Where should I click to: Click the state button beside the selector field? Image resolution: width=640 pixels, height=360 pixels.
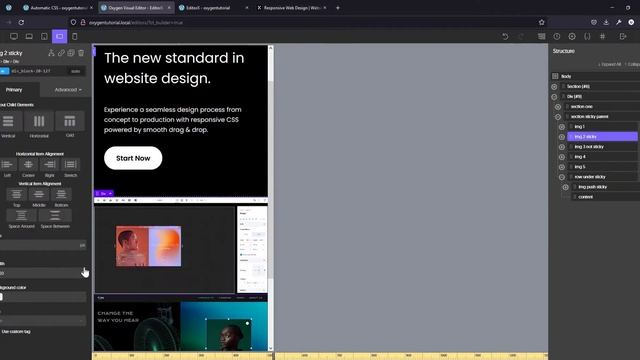(76, 71)
